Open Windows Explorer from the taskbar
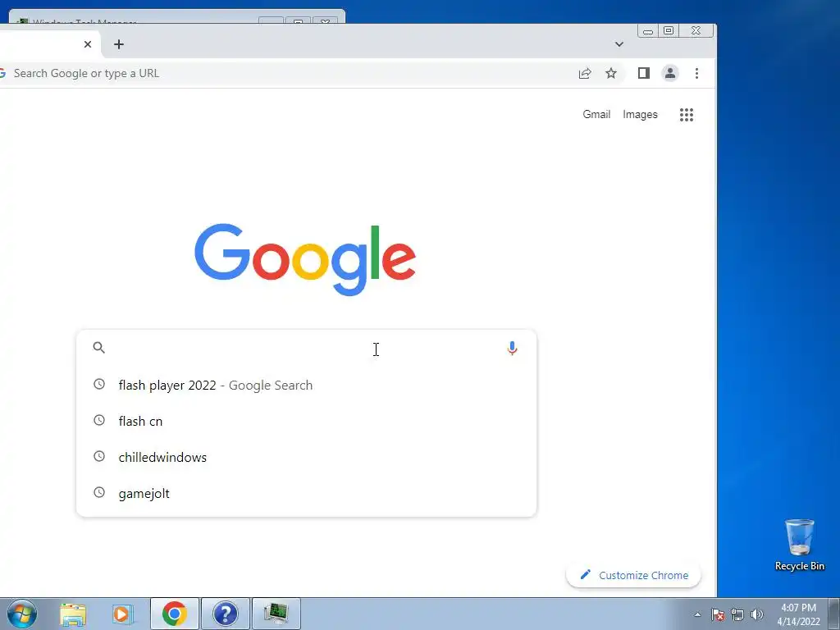The width and height of the screenshot is (840, 630). click(x=73, y=614)
